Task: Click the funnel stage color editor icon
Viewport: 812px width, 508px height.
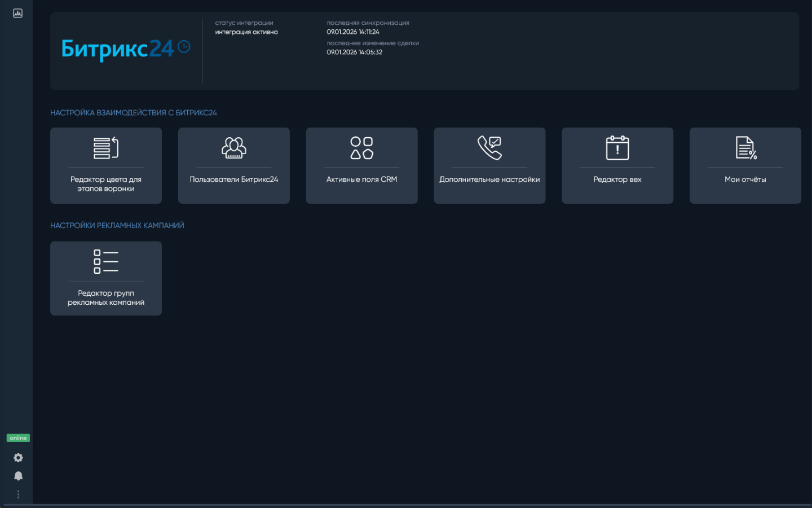Action: pos(106,148)
